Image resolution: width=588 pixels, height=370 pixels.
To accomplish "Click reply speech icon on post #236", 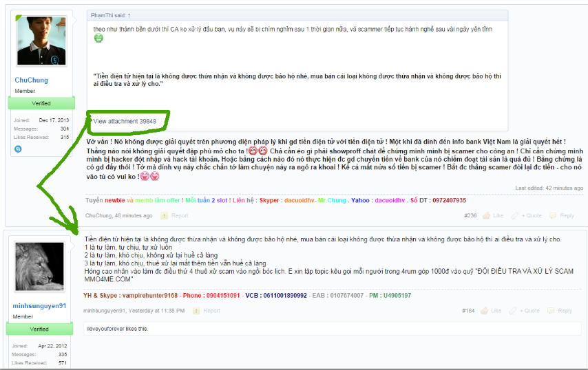I will (553, 215).
